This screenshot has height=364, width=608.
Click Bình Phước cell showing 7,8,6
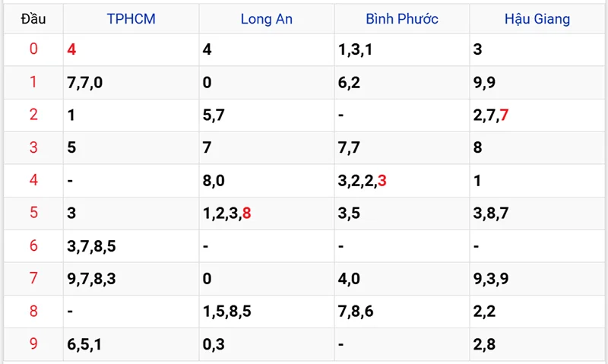[356, 312]
